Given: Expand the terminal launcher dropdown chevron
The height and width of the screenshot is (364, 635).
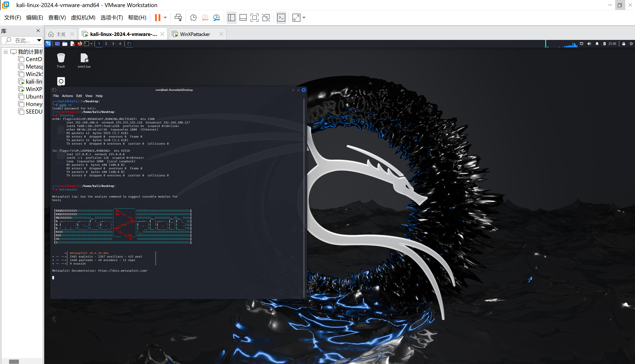Looking at the screenshot, I should 92,44.
